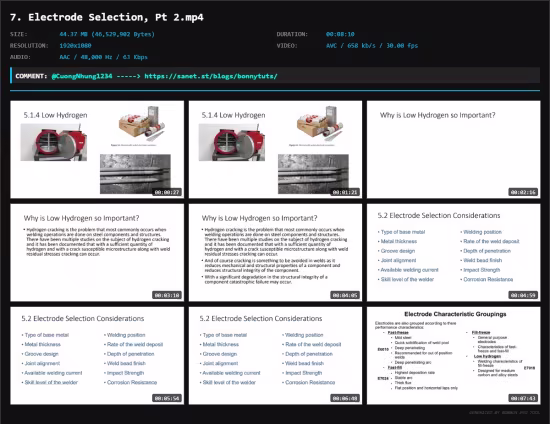
Task: Select the resolution value 1920x1080
Action: pos(75,46)
